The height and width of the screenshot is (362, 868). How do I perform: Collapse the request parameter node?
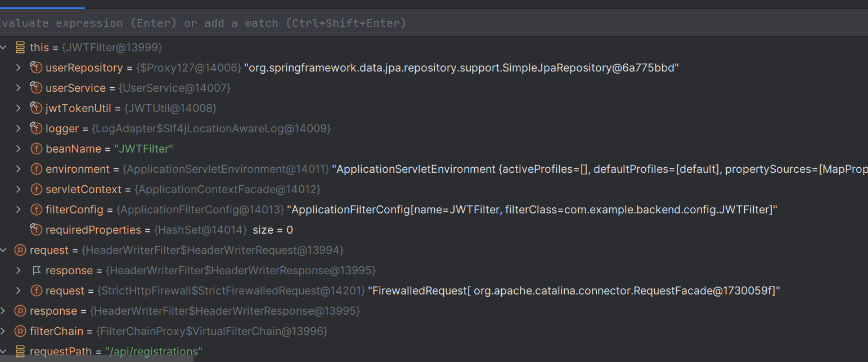click(x=3, y=251)
